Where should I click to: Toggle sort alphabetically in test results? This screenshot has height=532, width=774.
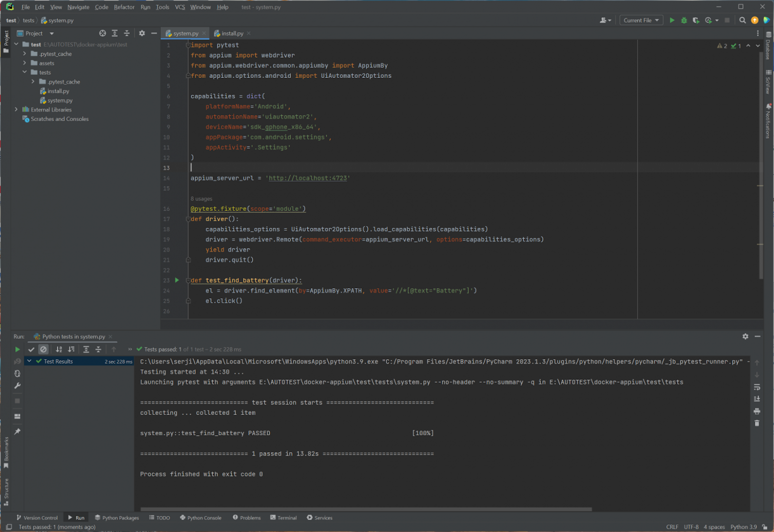(x=59, y=349)
